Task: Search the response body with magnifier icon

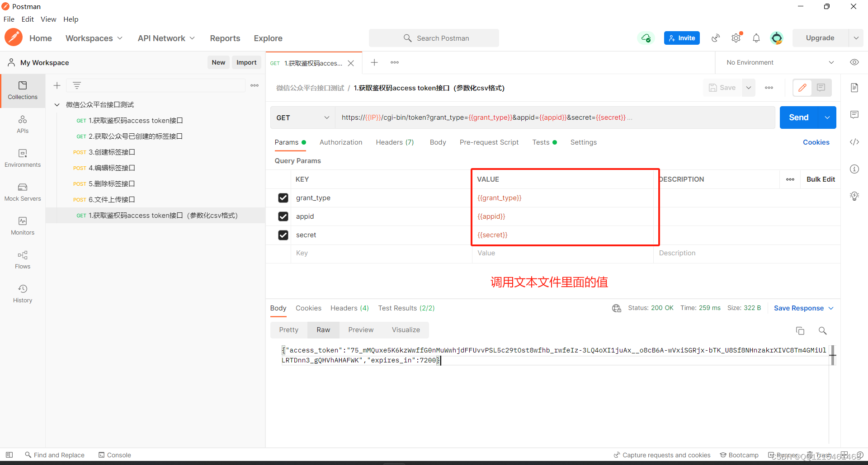Action: coord(823,331)
